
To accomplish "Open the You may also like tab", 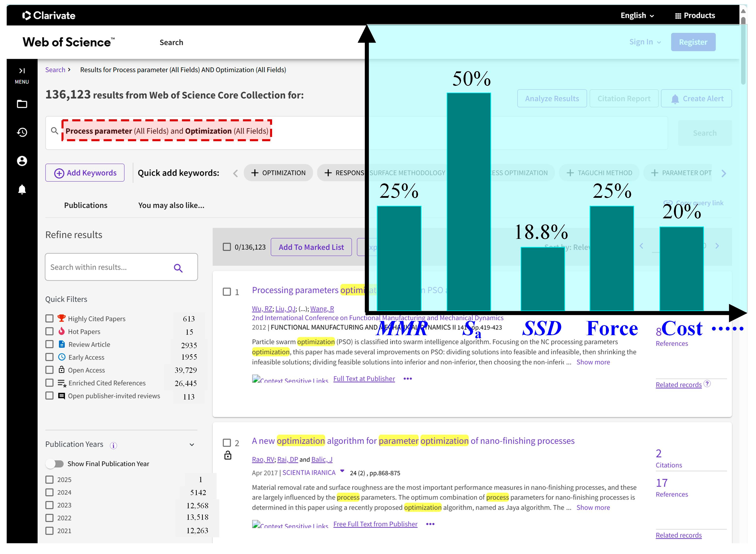I will (x=171, y=205).
